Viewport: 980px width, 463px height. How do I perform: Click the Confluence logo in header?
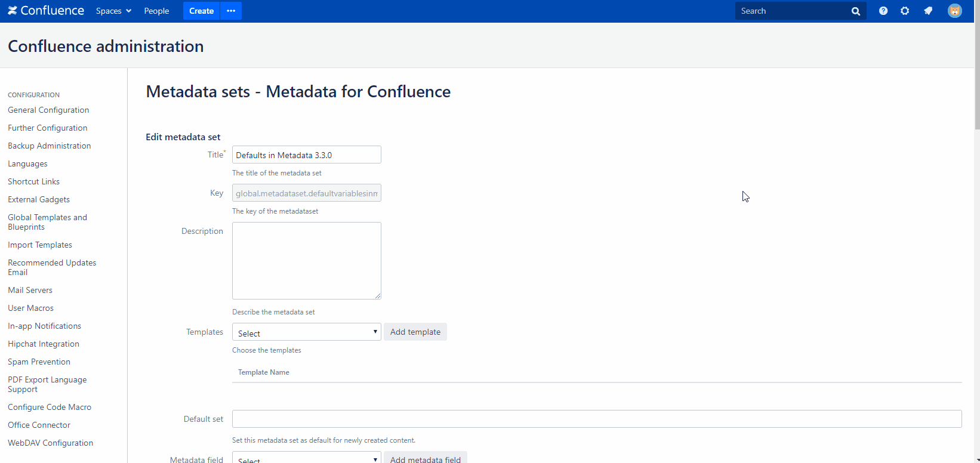pos(46,11)
